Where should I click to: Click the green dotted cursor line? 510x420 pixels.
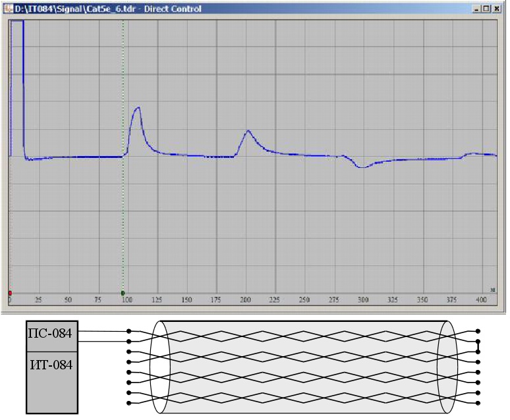point(123,156)
